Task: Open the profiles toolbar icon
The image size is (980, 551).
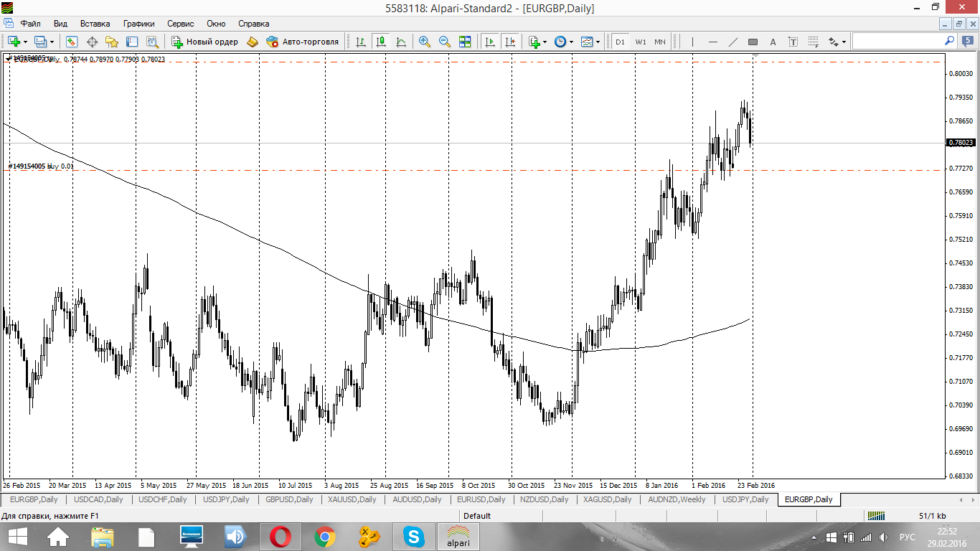Action: click(41, 42)
